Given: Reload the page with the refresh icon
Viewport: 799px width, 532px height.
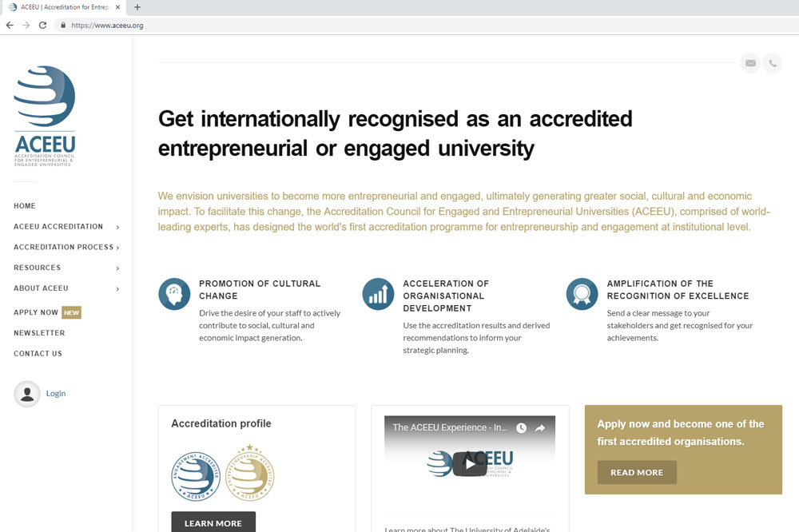Looking at the screenshot, I should (x=43, y=25).
